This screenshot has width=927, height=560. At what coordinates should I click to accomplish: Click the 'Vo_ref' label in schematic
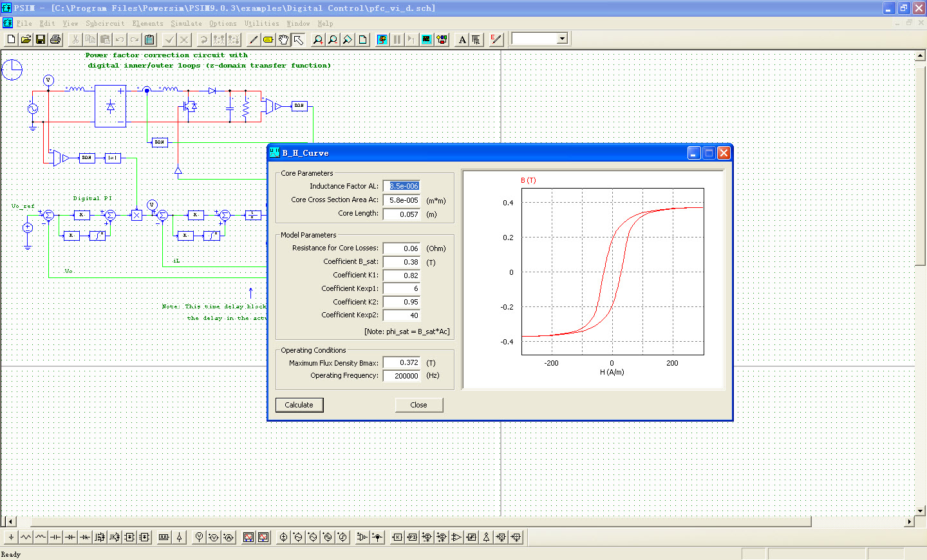click(23, 206)
